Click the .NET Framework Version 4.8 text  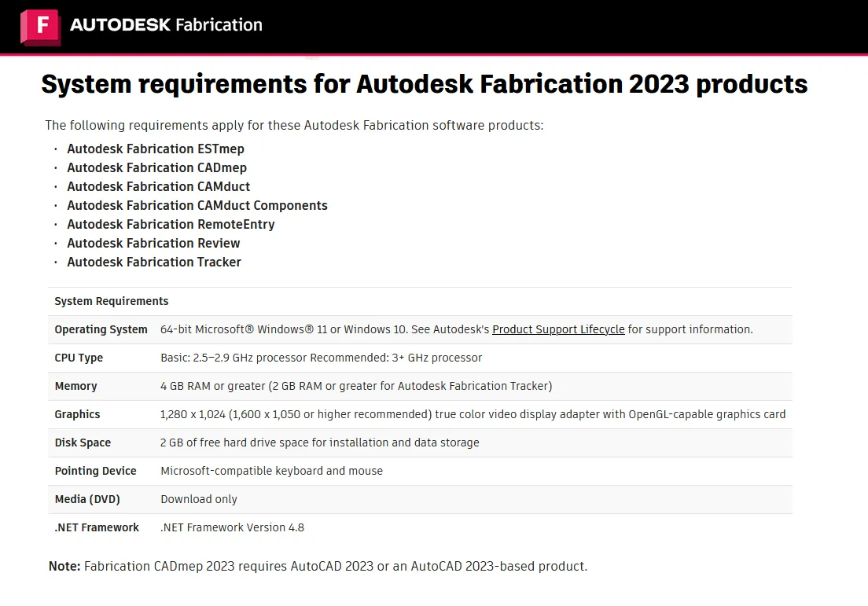point(232,527)
